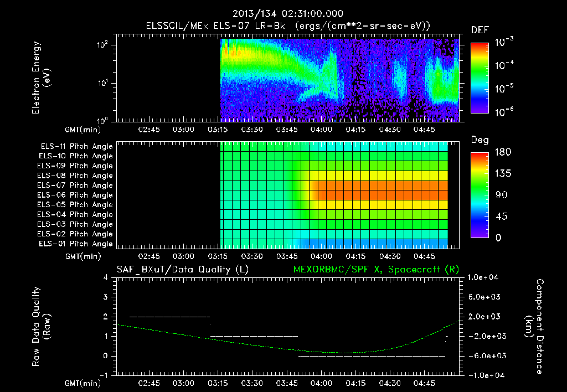Image resolution: width=567 pixels, height=392 pixels.
Task: Click 04:00 time label under pitch angle panel
Action: tap(321, 256)
